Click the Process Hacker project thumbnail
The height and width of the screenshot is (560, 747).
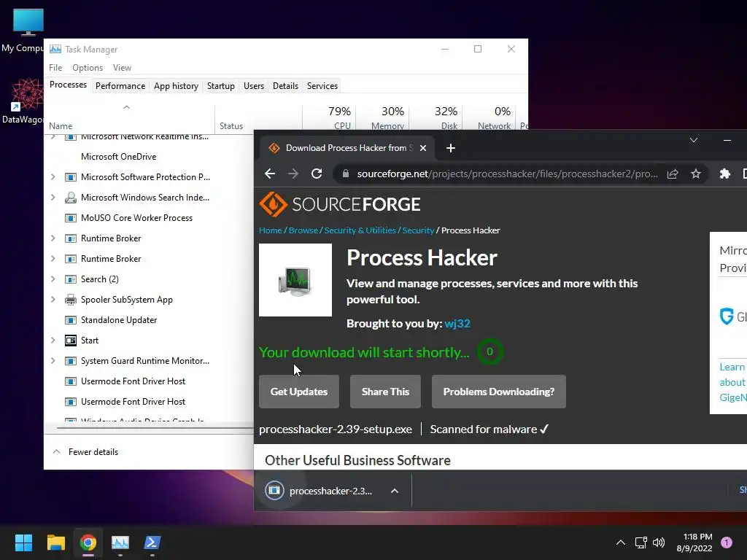pyautogui.click(x=295, y=280)
